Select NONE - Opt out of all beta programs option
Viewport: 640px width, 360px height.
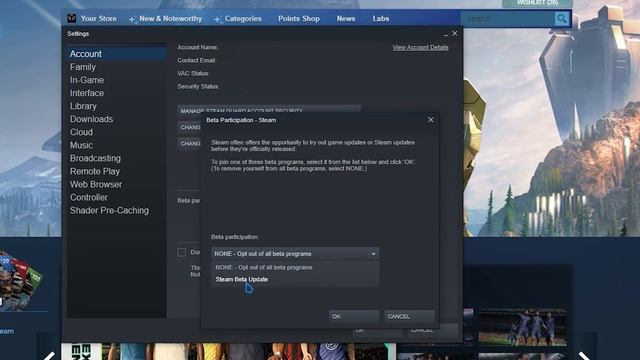coord(295,267)
